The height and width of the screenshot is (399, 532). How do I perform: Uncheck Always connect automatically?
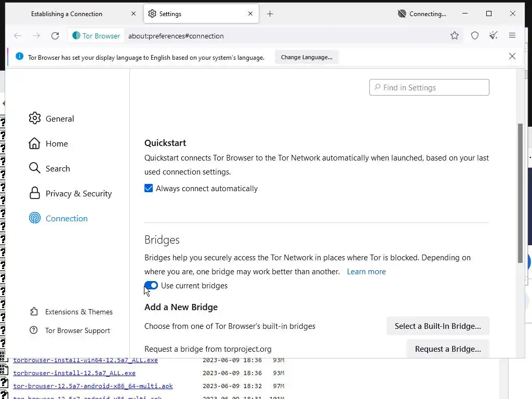tap(149, 189)
